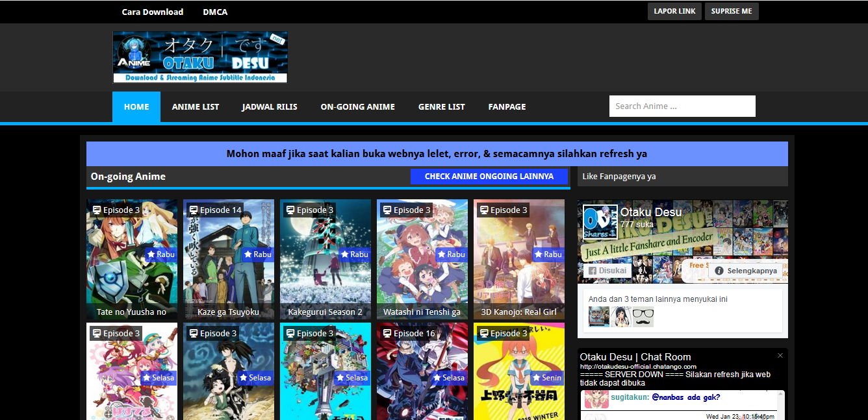868x420 pixels.
Task: Click the Search Anime input field
Action: (682, 106)
